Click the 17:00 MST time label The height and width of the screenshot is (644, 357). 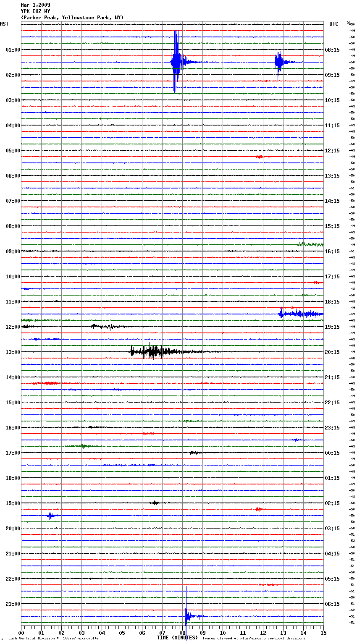[x=13, y=453]
